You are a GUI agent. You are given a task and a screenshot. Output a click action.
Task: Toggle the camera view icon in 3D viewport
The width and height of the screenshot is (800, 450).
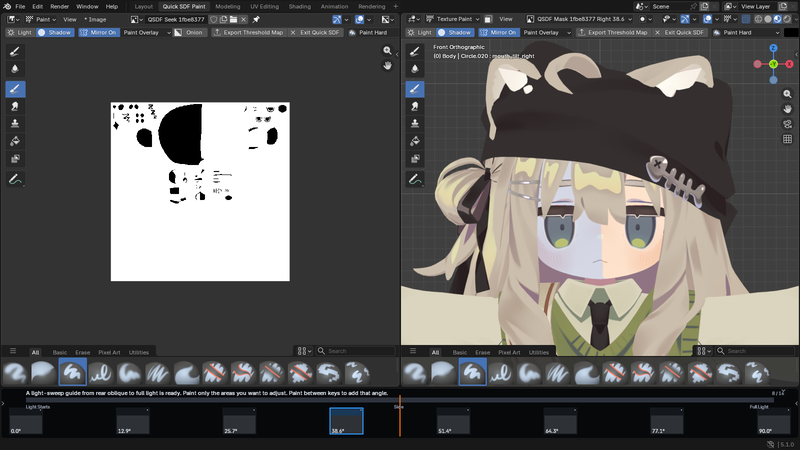[787, 124]
